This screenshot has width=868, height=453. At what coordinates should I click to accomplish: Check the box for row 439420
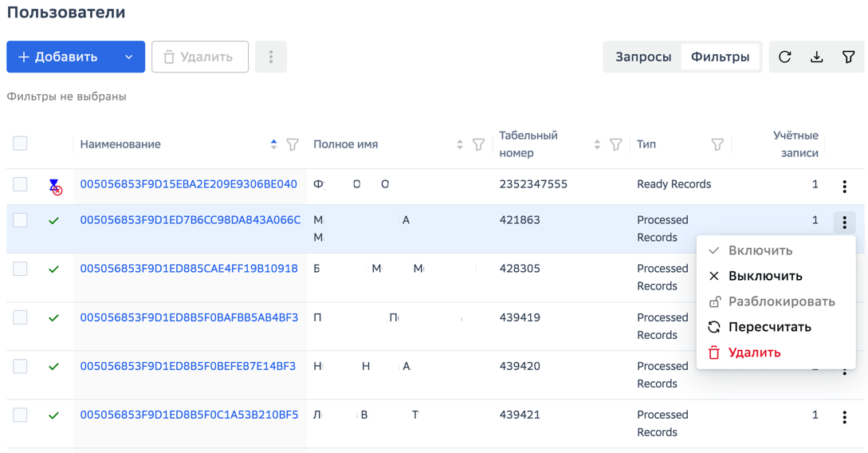[x=20, y=366]
